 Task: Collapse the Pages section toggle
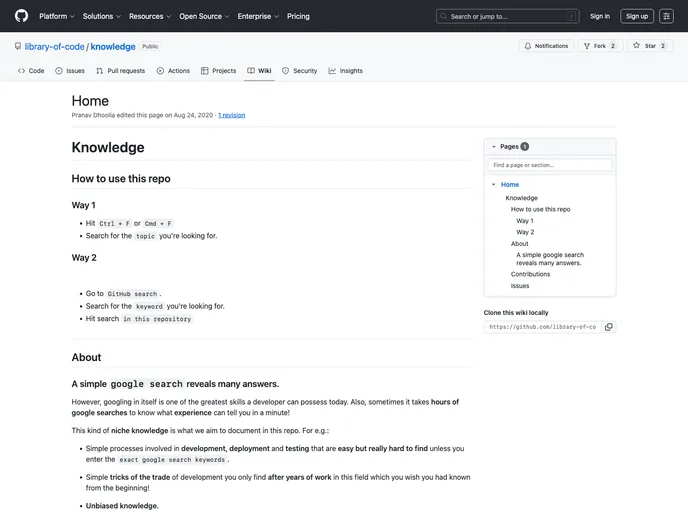[x=493, y=146]
